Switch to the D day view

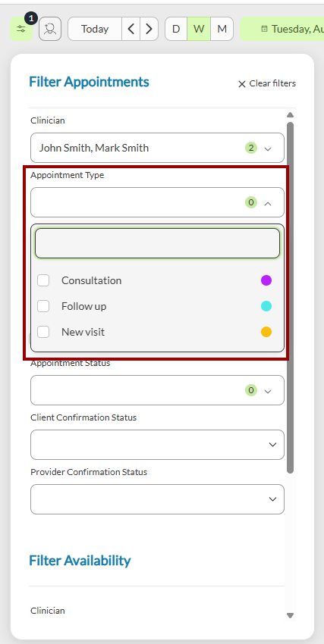[x=176, y=29]
